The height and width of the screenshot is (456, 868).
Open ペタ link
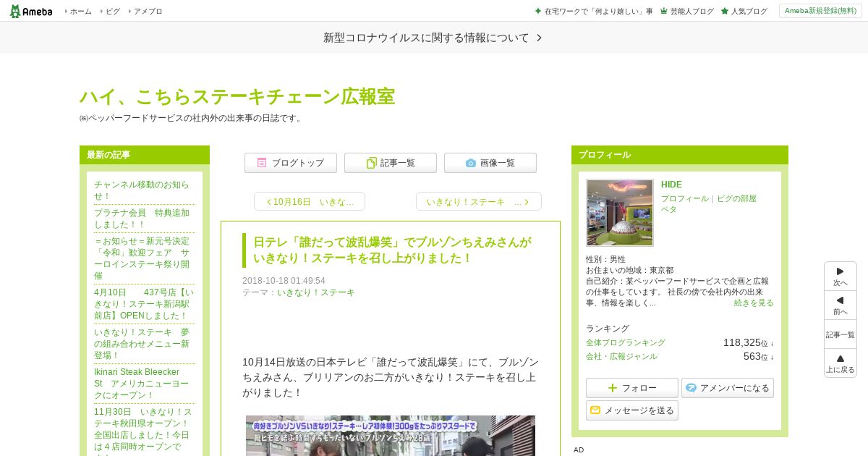[669, 209]
